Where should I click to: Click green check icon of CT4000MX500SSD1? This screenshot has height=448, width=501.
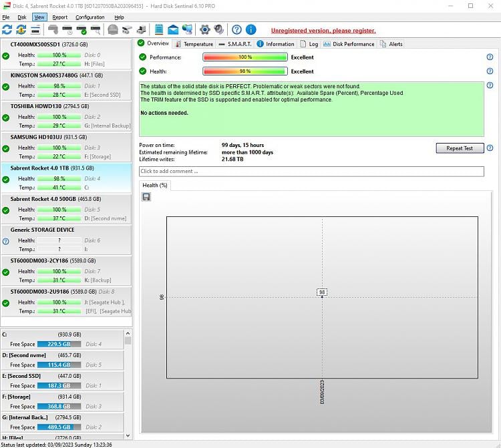point(6,56)
